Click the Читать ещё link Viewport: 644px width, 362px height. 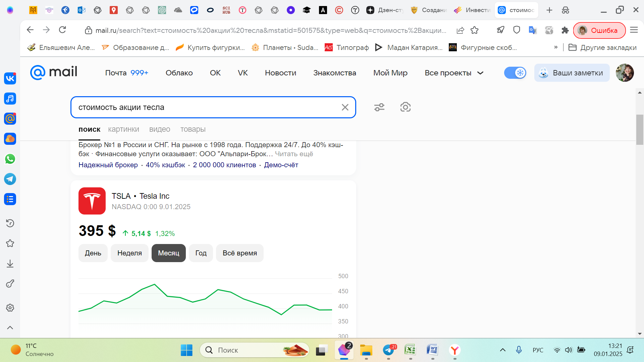tap(294, 154)
